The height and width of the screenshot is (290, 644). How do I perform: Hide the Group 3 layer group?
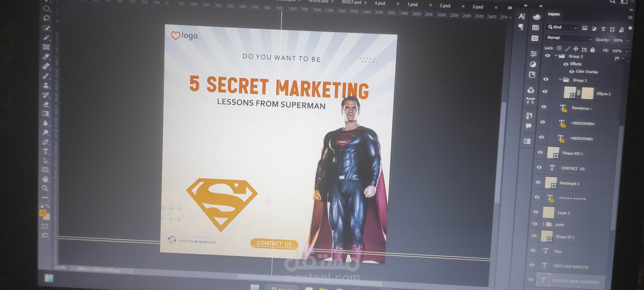548,56
